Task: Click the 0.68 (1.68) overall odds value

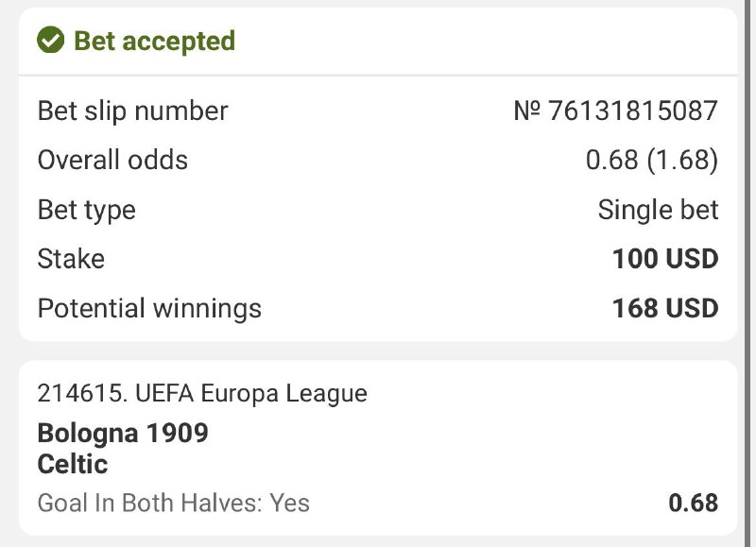Action: (x=651, y=160)
